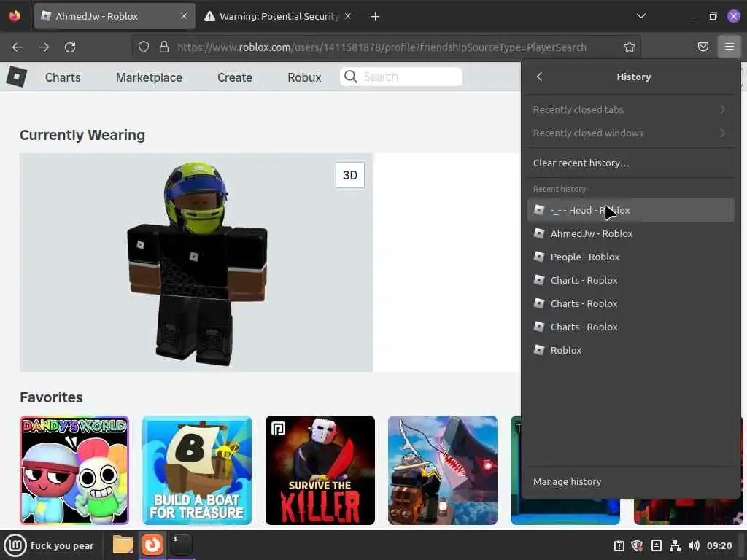The width and height of the screenshot is (747, 560).
Task: Open the shield tracking protection icon
Action: click(144, 47)
